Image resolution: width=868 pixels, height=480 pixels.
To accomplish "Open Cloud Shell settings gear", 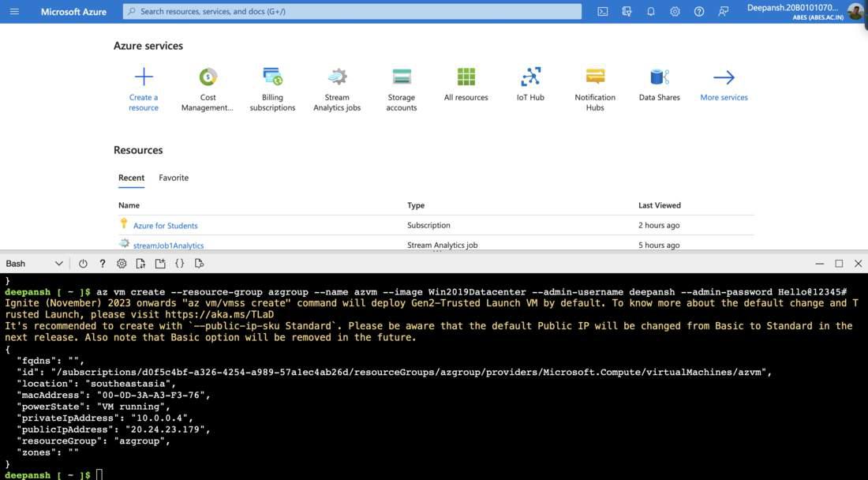I will click(x=122, y=264).
